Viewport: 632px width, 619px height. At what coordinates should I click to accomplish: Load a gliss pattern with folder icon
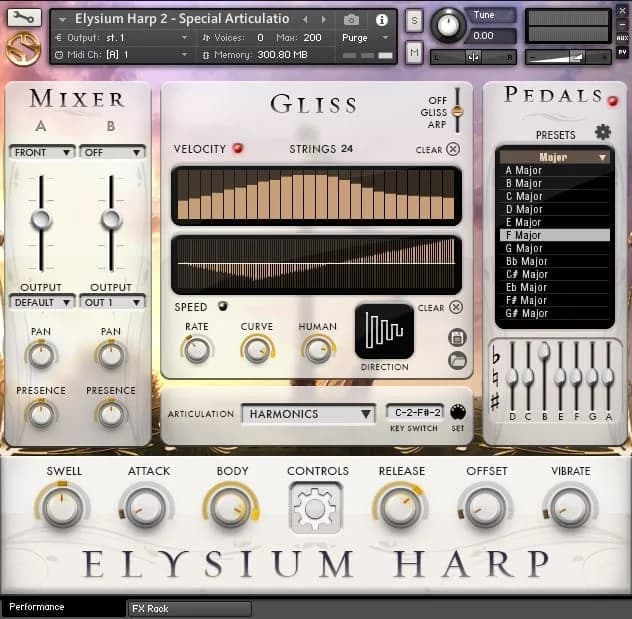(x=457, y=360)
